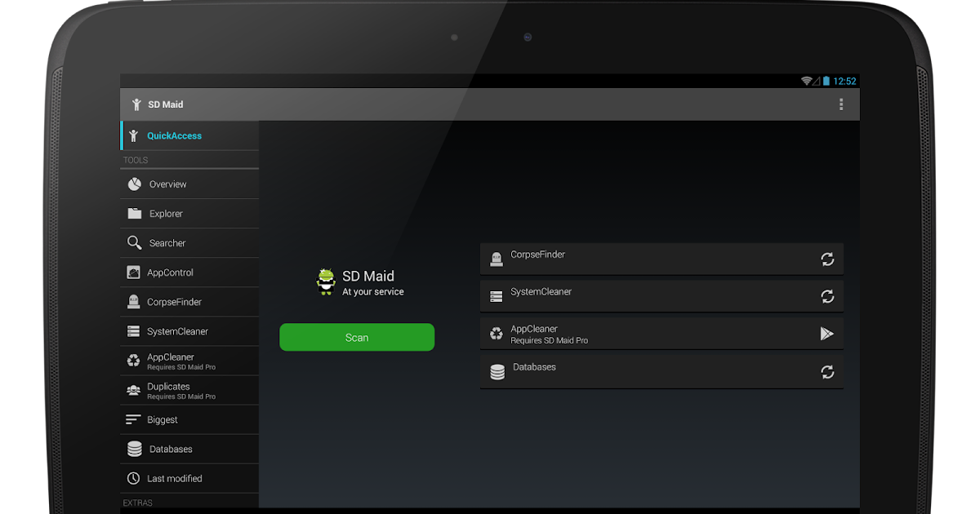Select Databases in the sidebar

[x=189, y=449]
